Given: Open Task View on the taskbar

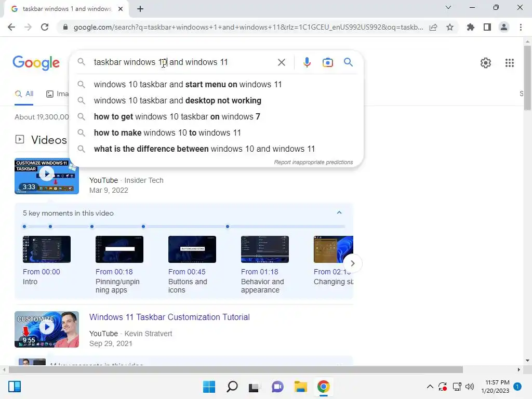Looking at the screenshot, I should [254, 387].
